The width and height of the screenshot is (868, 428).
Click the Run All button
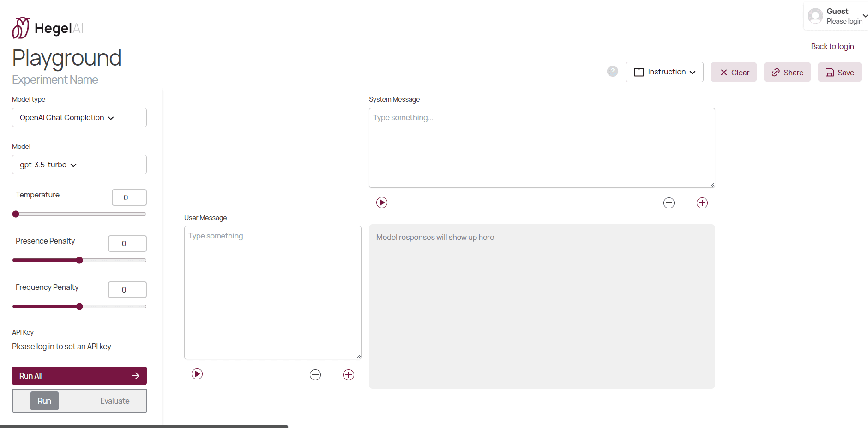click(79, 376)
